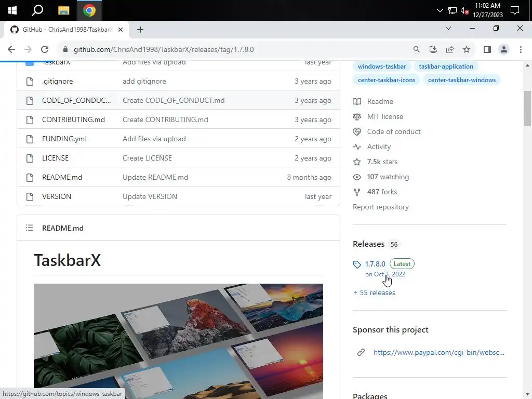Click the page vertical scrollbar thumb
This screenshot has height=399, width=532.
pos(527,108)
